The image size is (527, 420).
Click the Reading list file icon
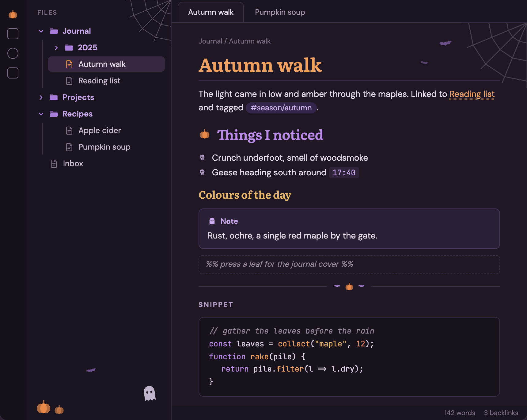pos(69,81)
